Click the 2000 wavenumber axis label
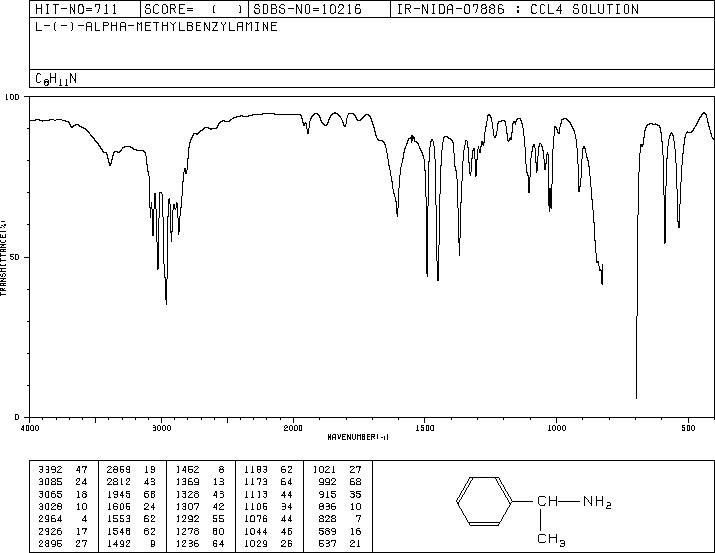Screen dimensions: 715x553 point(293,428)
